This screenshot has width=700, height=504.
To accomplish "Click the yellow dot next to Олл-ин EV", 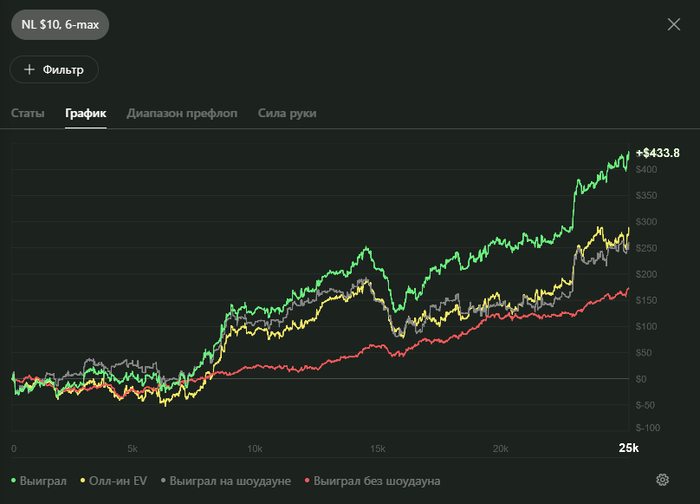I will pos(83,480).
